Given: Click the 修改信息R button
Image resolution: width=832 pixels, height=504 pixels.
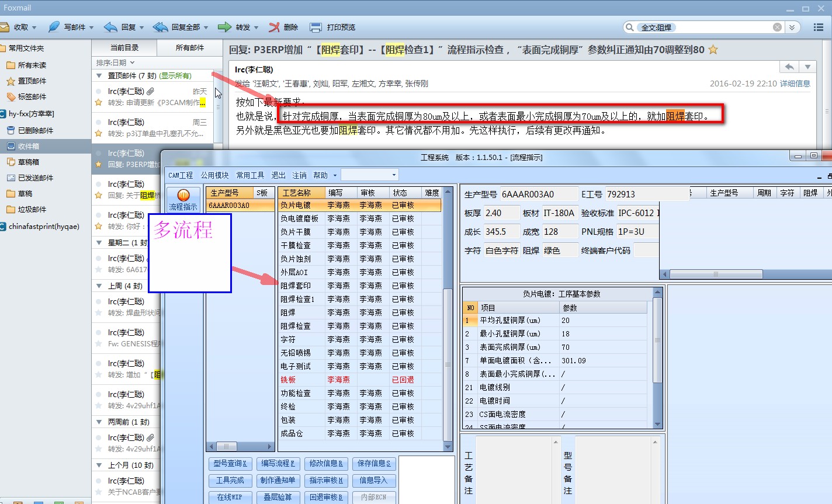Looking at the screenshot, I should point(326,464).
